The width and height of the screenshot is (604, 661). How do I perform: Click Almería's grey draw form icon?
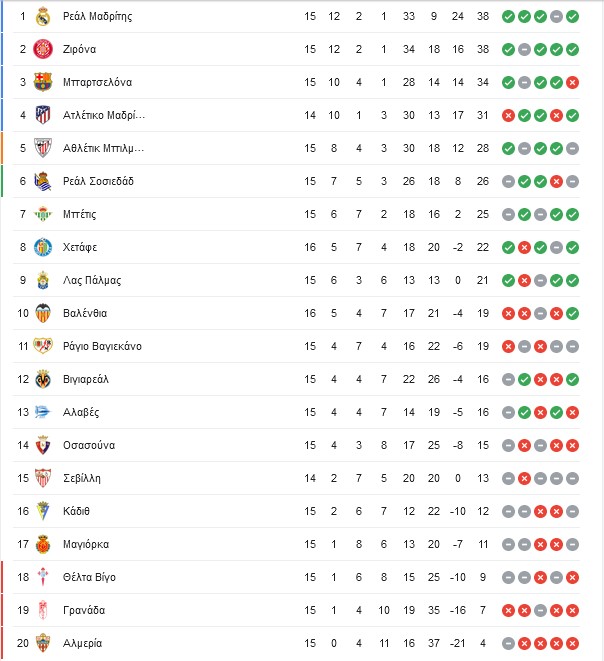(508, 644)
